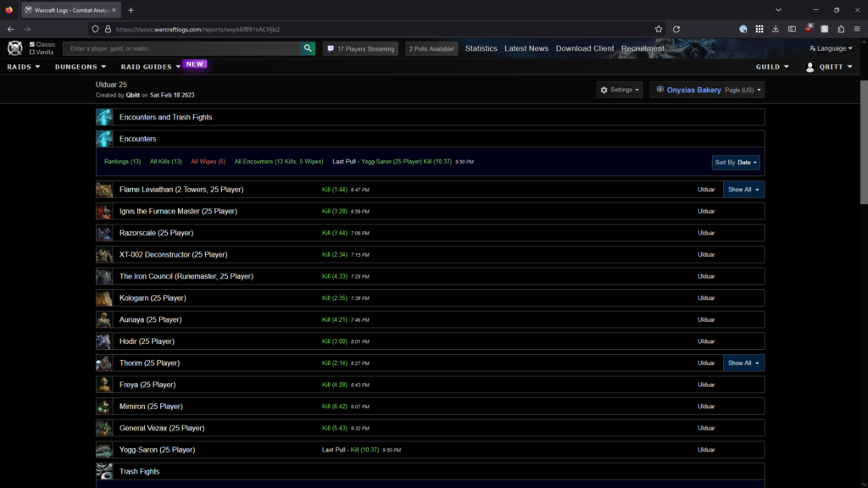The image size is (868, 488).
Task: Click the Twitch players streaming button
Action: pos(361,49)
